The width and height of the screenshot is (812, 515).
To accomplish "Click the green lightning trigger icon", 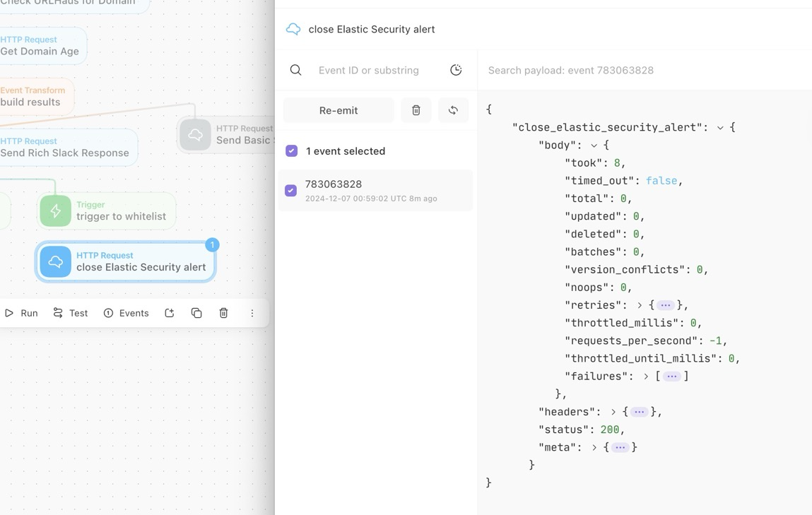I will pos(55,211).
